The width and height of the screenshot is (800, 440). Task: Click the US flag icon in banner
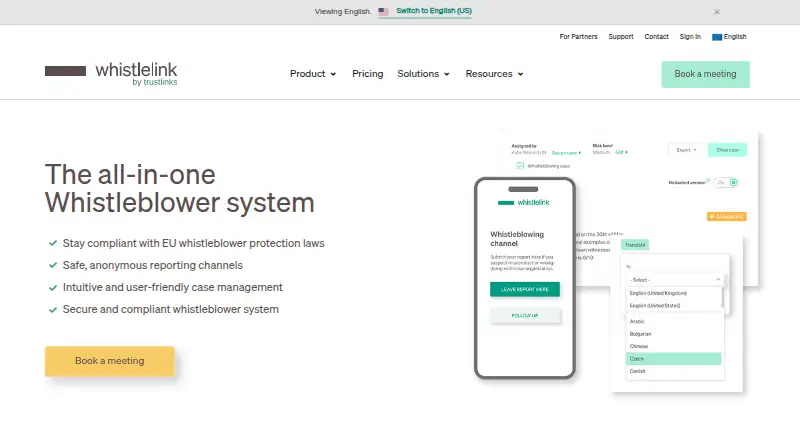coord(384,11)
